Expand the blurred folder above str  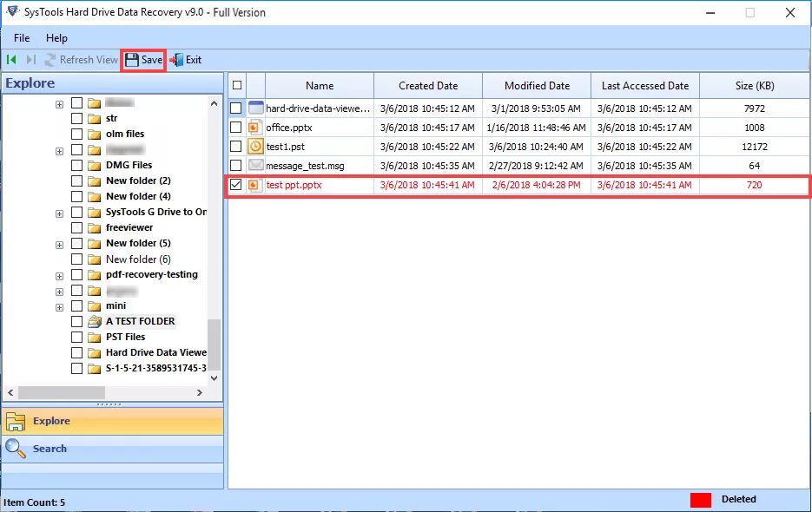tap(60, 104)
